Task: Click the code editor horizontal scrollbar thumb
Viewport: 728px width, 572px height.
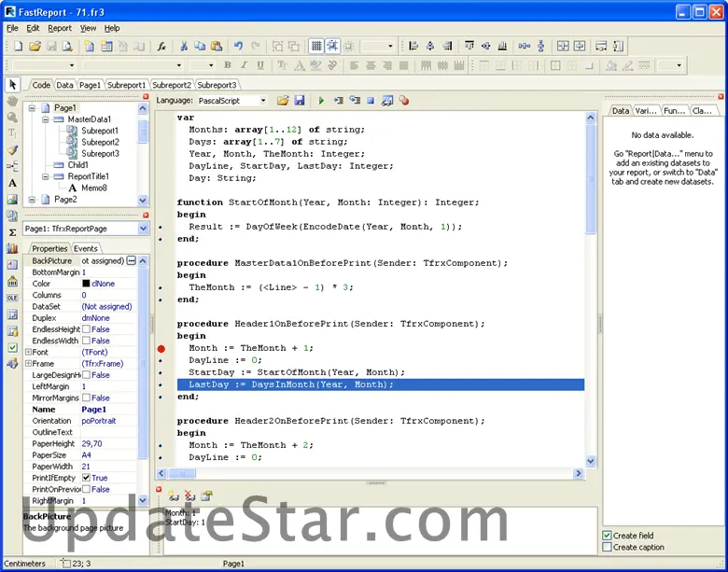Action: click(182, 473)
